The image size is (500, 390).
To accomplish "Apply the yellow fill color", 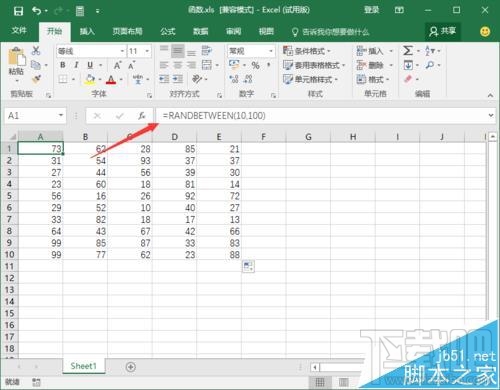I will coord(90,79).
